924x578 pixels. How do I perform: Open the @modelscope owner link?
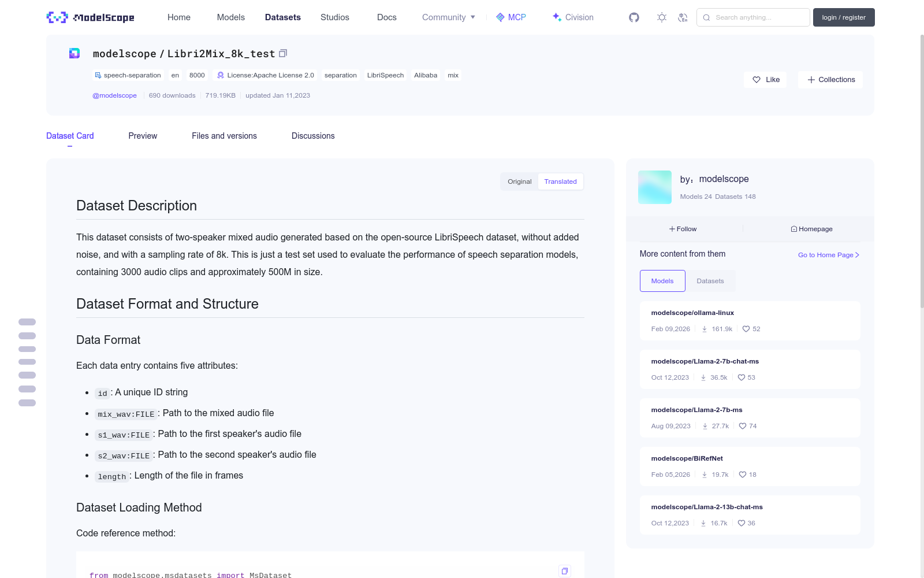114,95
